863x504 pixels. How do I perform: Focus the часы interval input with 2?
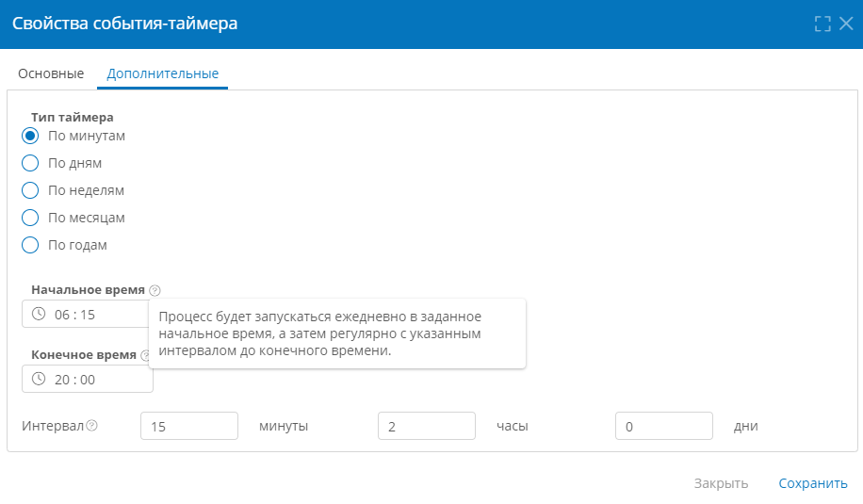tap(427, 426)
